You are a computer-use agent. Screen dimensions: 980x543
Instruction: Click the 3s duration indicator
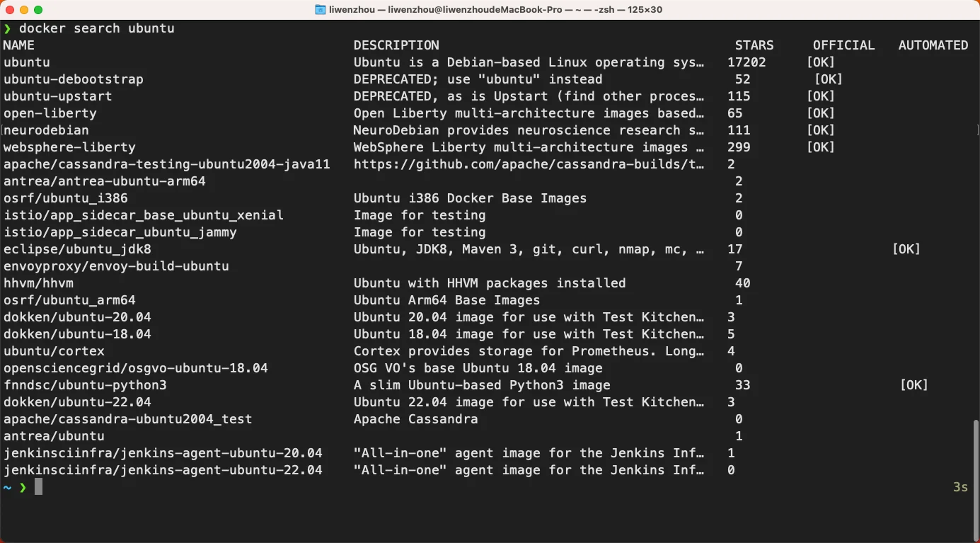[960, 487]
